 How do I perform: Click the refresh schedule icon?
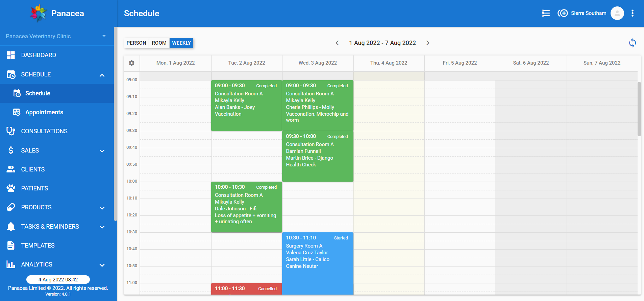coord(633,43)
